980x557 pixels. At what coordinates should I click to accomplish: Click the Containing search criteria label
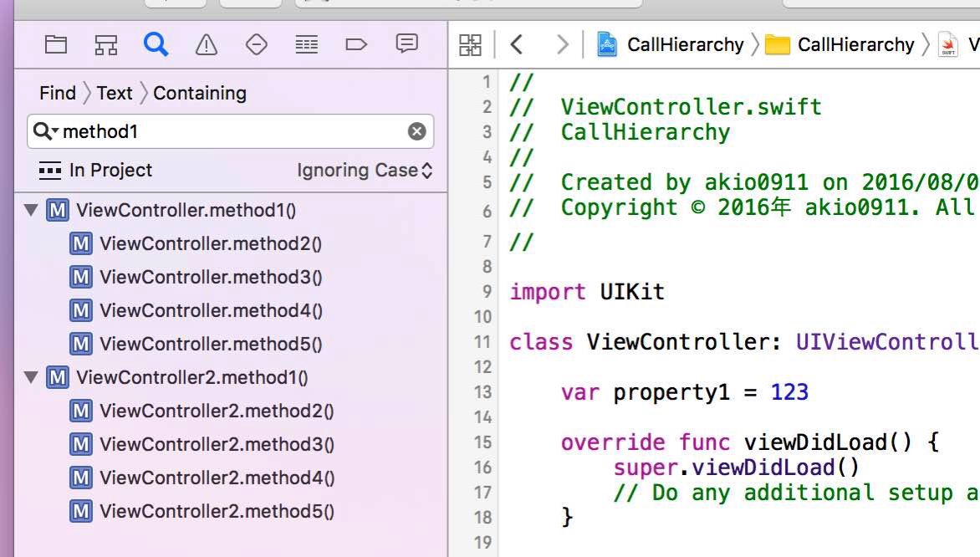(200, 93)
